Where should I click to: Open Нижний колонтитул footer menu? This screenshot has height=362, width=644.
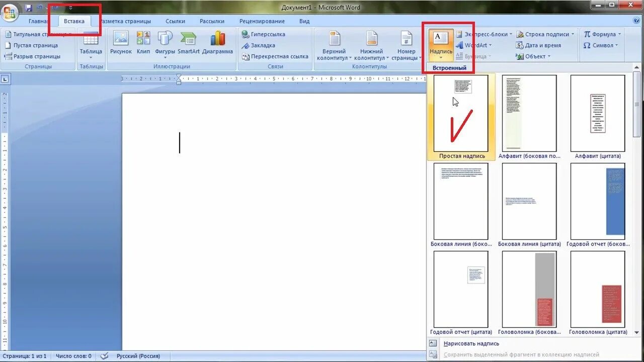click(372, 46)
